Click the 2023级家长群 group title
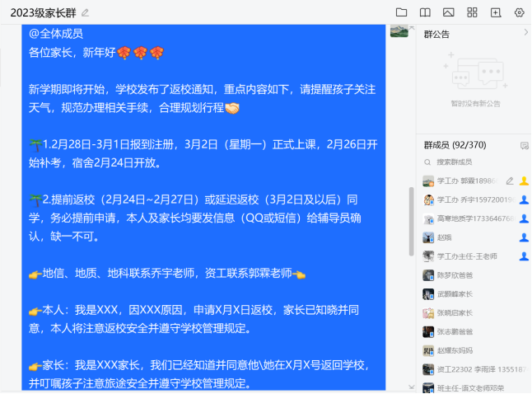 click(x=43, y=12)
